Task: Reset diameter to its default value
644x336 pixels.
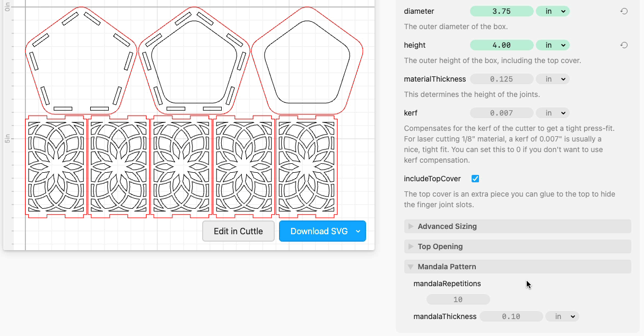Action: pyautogui.click(x=624, y=11)
